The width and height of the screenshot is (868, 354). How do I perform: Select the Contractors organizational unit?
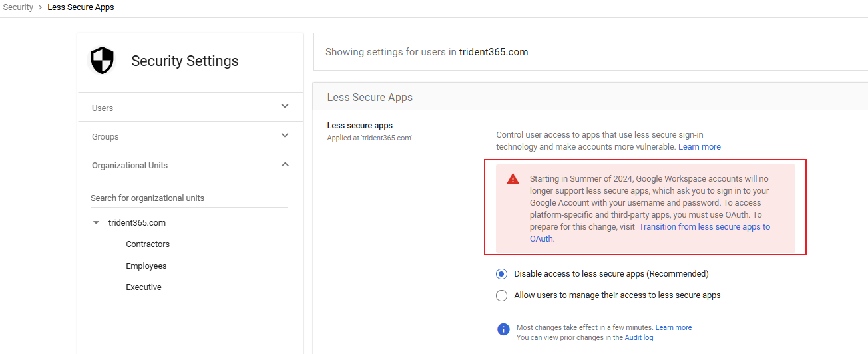148,244
